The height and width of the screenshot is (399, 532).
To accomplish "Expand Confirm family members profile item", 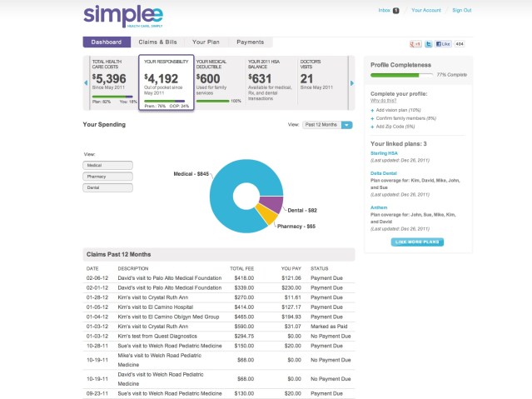I will point(405,118).
